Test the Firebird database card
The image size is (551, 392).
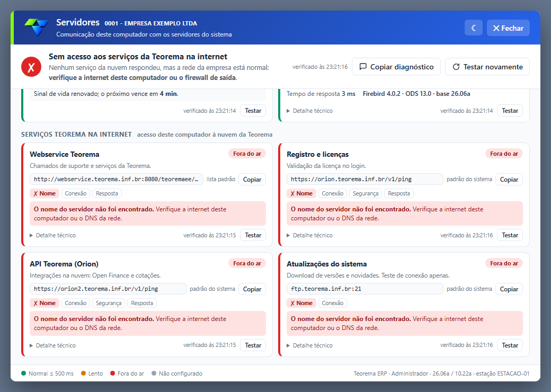click(x=510, y=111)
